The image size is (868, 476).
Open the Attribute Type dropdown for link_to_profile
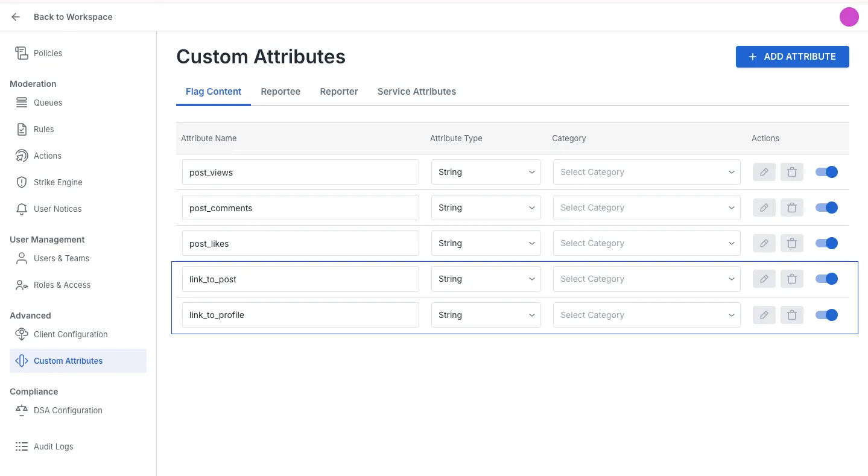click(486, 315)
